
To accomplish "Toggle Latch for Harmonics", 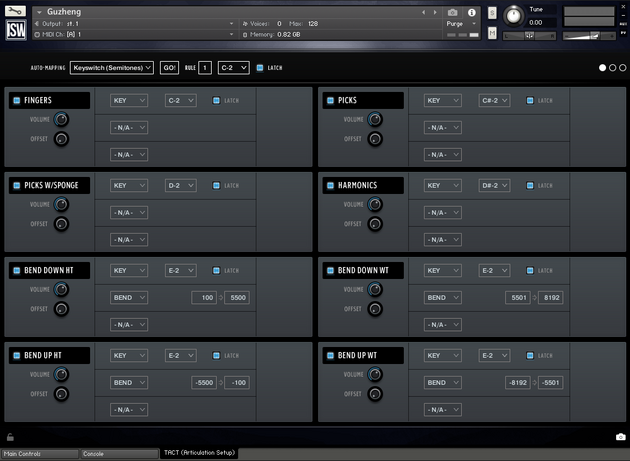I will pyautogui.click(x=530, y=186).
